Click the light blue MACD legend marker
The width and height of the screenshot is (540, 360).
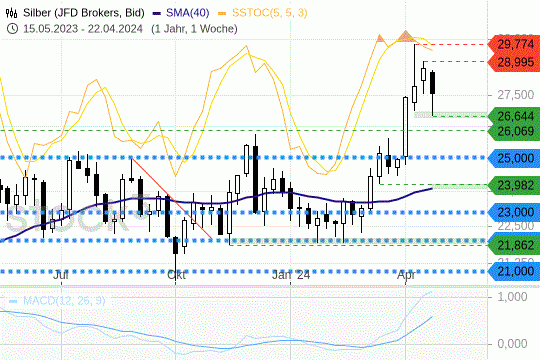coord(13,301)
